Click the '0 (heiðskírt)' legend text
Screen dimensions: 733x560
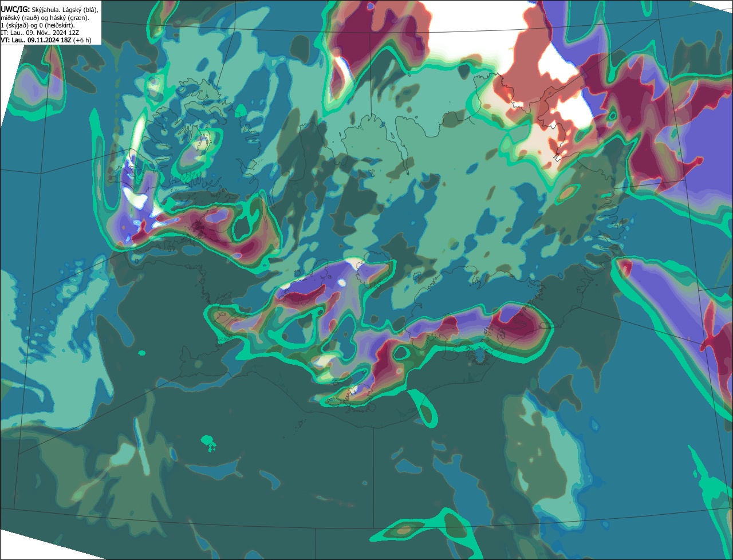[56, 25]
